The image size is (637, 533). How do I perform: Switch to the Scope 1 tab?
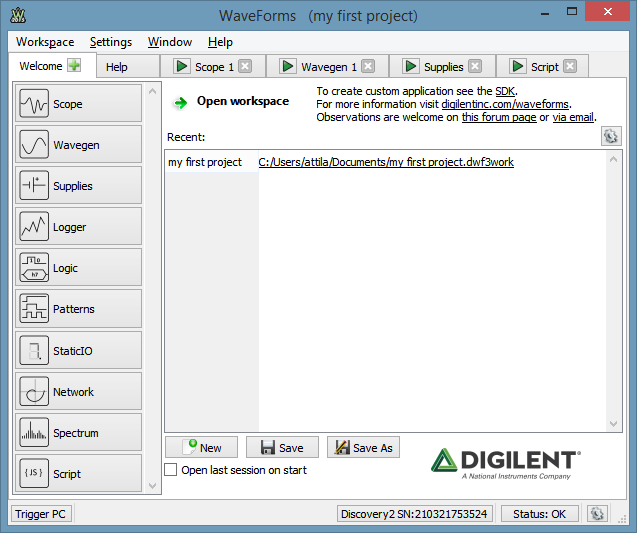(214, 67)
